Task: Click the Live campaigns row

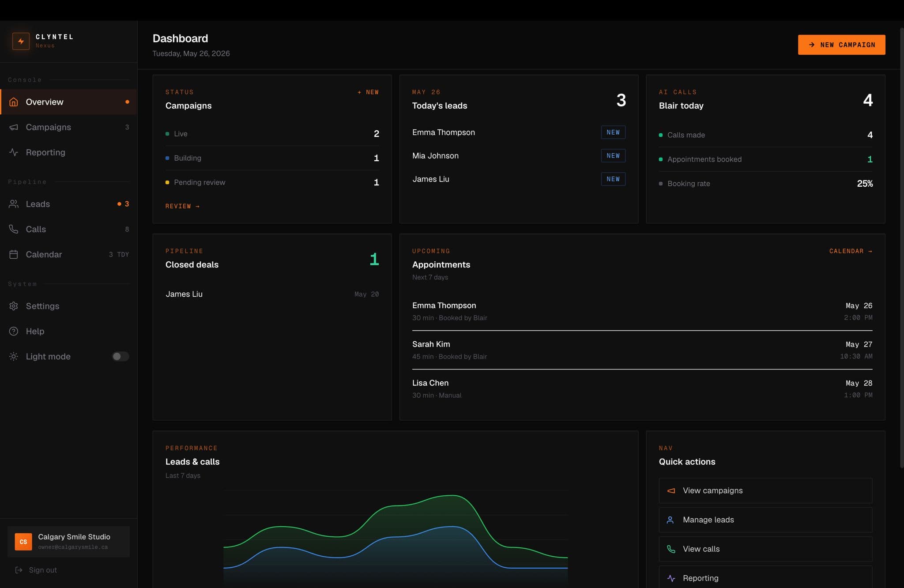Action: point(272,134)
